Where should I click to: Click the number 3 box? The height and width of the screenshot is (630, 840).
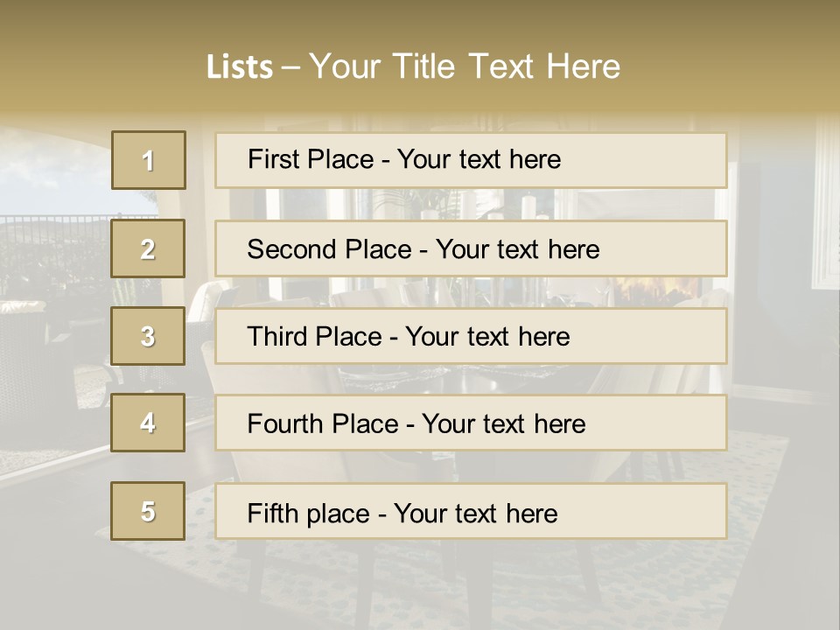click(149, 336)
